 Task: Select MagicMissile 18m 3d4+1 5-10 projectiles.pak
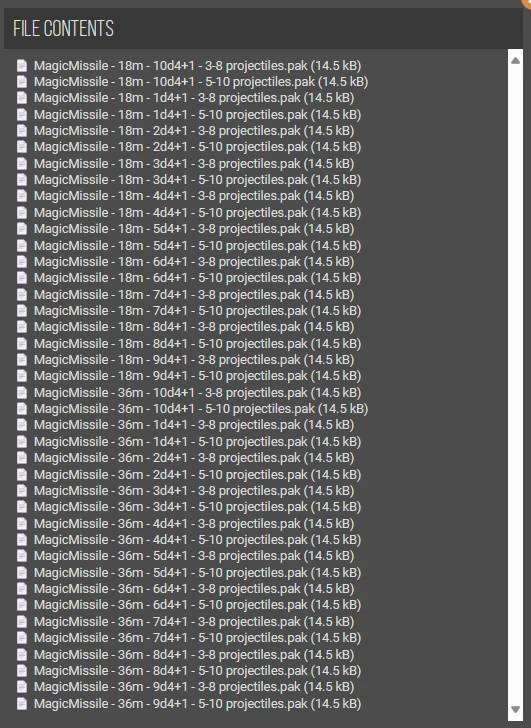pyautogui.click(x=197, y=180)
